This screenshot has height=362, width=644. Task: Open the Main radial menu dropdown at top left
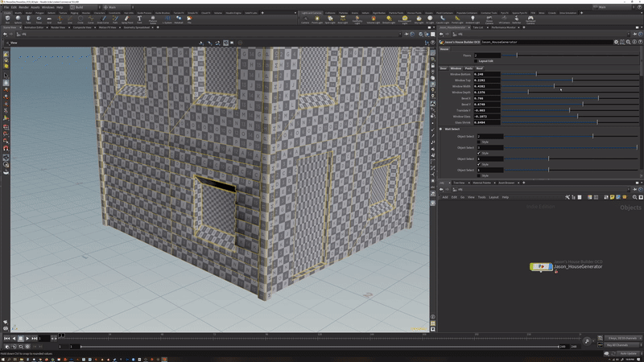click(117, 7)
